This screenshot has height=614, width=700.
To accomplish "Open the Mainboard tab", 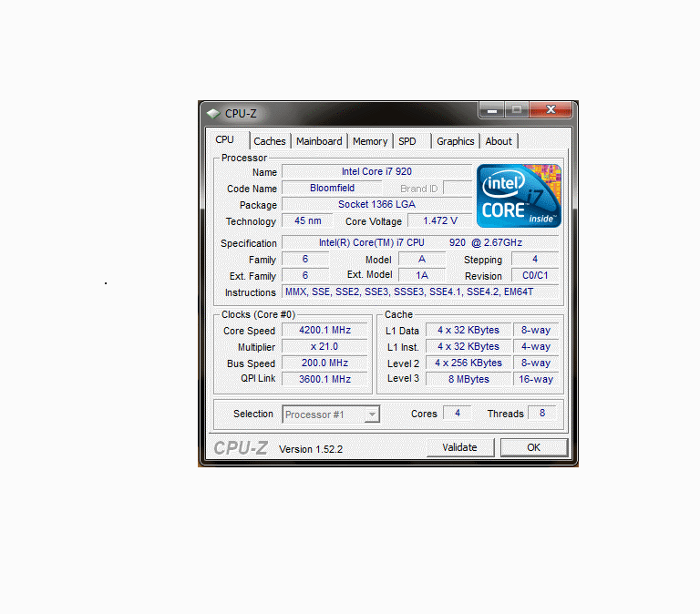I will (x=319, y=141).
